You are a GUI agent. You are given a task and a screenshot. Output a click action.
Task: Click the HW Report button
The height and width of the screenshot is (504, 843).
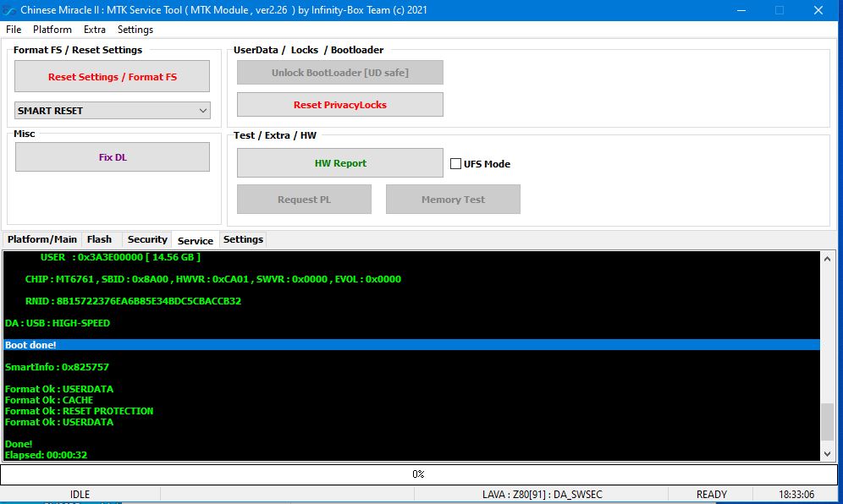point(339,163)
